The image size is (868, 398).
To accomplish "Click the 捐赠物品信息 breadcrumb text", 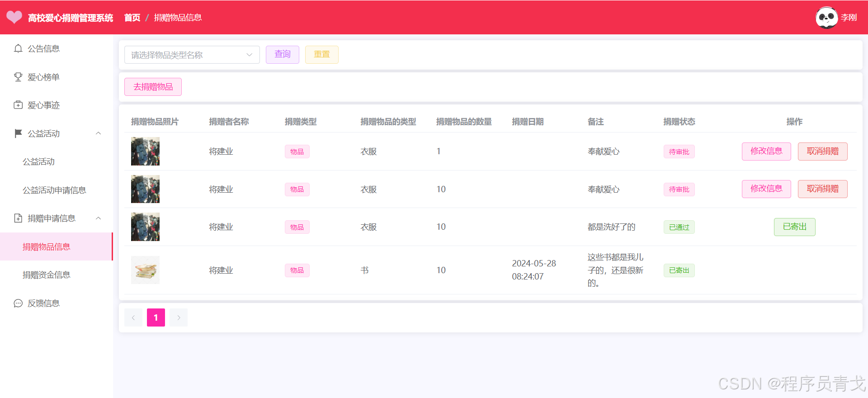I will click(178, 18).
